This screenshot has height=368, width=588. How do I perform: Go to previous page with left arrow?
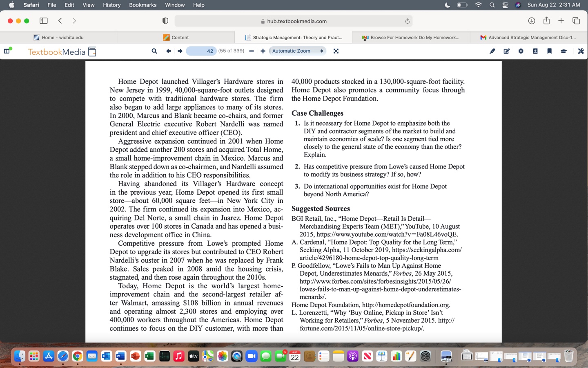[168, 51]
